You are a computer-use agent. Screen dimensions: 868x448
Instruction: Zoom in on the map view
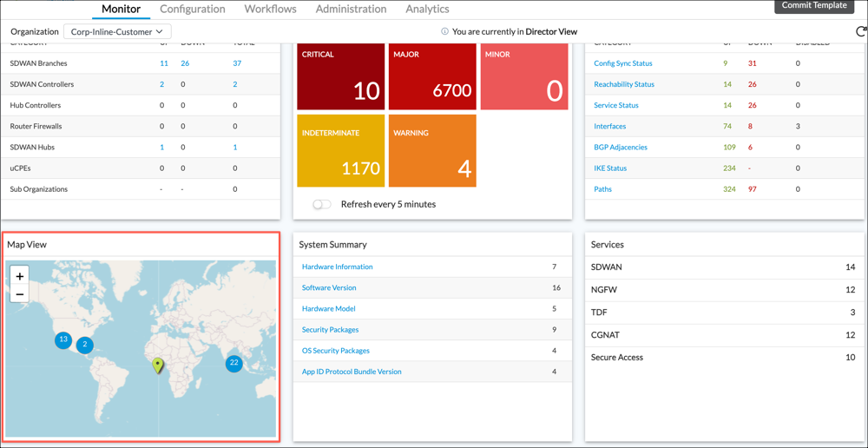[x=20, y=276]
